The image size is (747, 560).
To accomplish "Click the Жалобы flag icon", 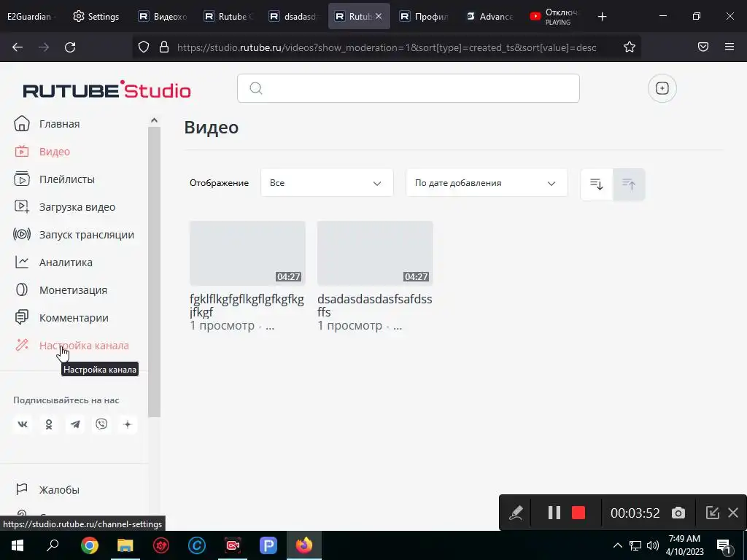I will click(21, 489).
